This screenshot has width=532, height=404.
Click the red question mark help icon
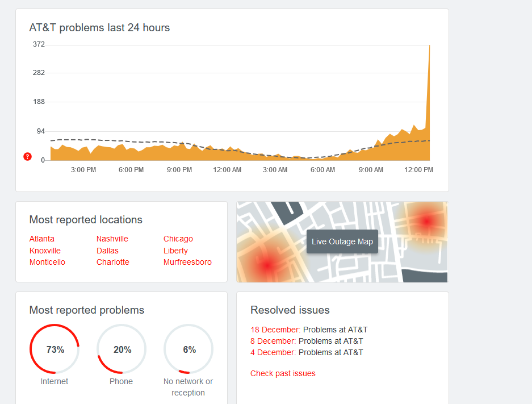[x=27, y=156]
